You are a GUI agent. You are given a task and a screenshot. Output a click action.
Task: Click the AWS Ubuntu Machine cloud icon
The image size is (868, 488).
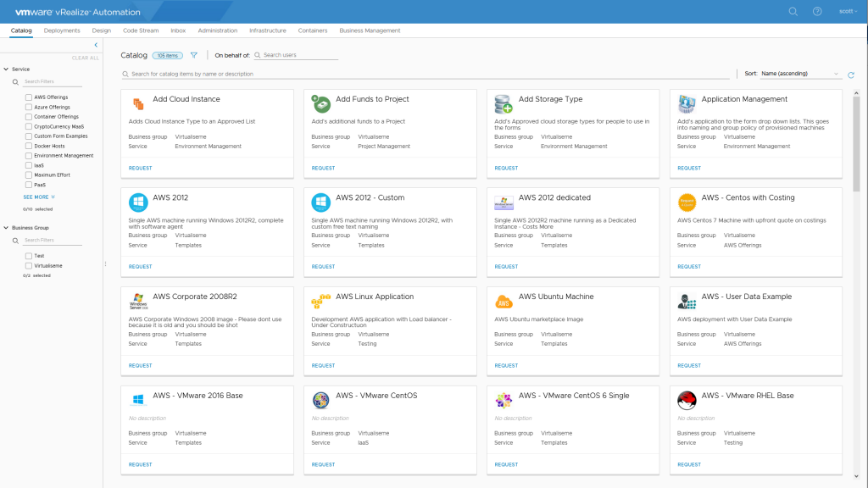[x=504, y=302]
